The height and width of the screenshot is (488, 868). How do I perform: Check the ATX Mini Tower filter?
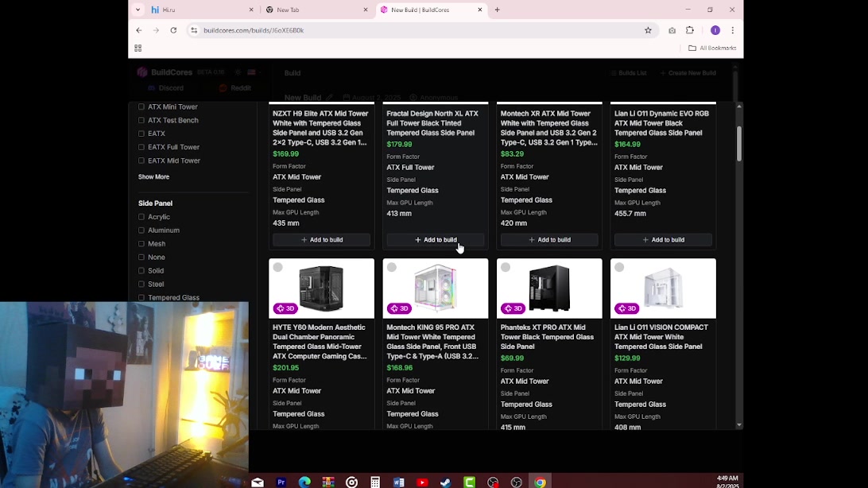[x=141, y=107]
